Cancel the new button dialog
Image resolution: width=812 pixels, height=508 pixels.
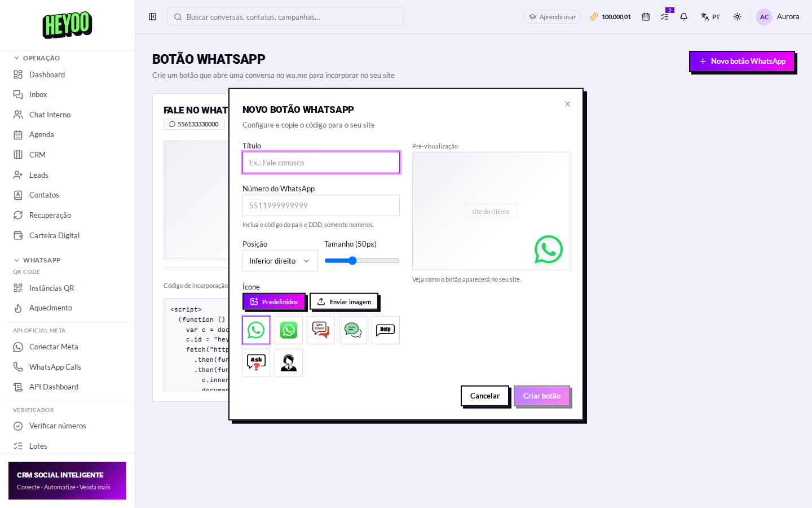(485, 396)
